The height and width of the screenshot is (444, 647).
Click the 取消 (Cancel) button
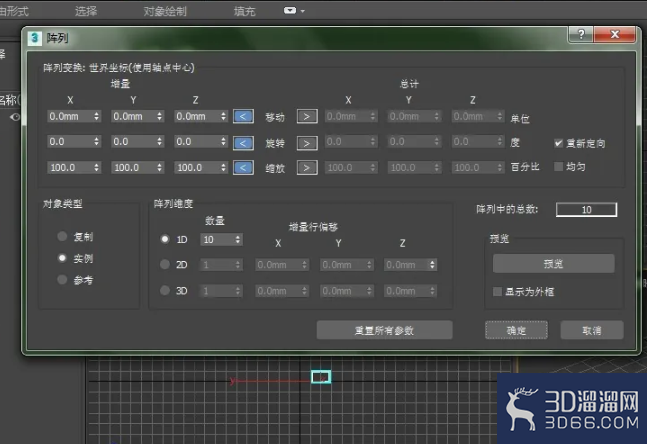tap(592, 330)
